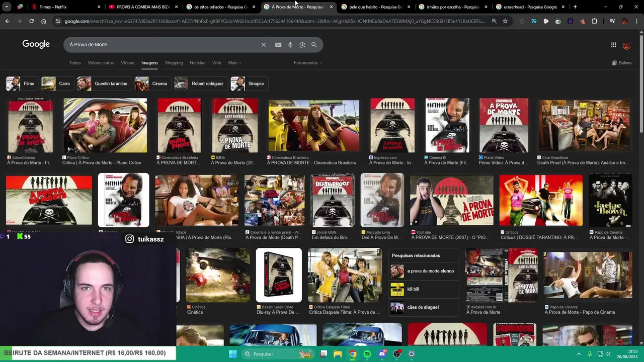The height and width of the screenshot is (362, 644).
Task: Click the purple extension icon
Action: tap(570, 21)
